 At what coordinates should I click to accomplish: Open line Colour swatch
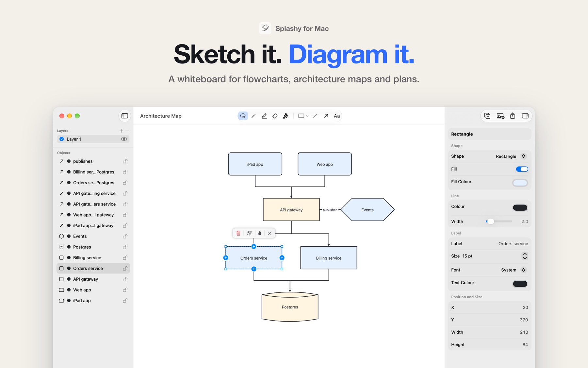520,207
